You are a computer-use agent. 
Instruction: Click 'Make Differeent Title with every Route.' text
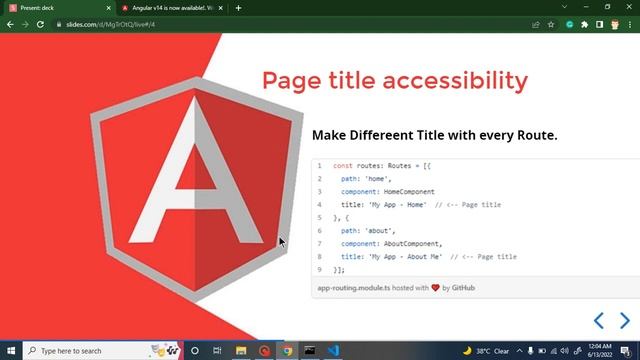(434, 135)
